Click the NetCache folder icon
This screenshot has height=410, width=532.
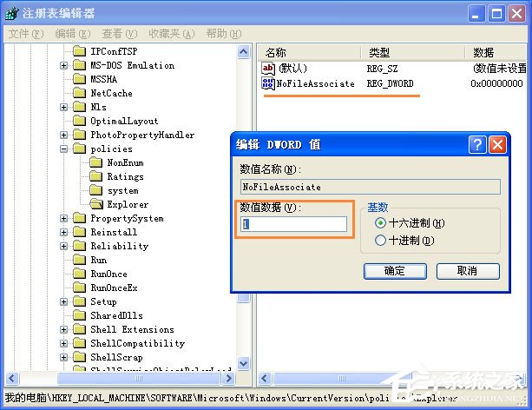pos(79,93)
